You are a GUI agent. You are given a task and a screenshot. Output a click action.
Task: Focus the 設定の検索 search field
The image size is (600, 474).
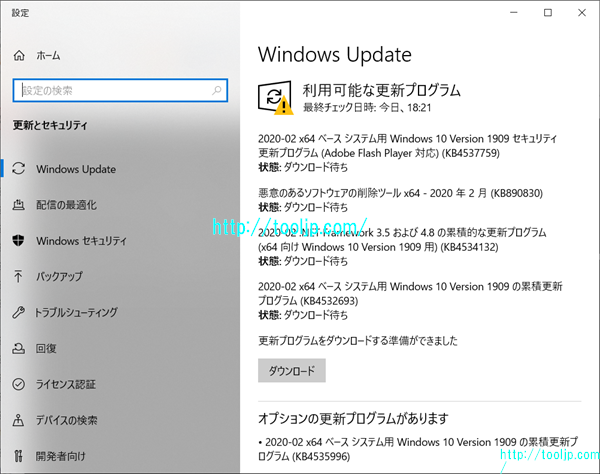point(120,91)
